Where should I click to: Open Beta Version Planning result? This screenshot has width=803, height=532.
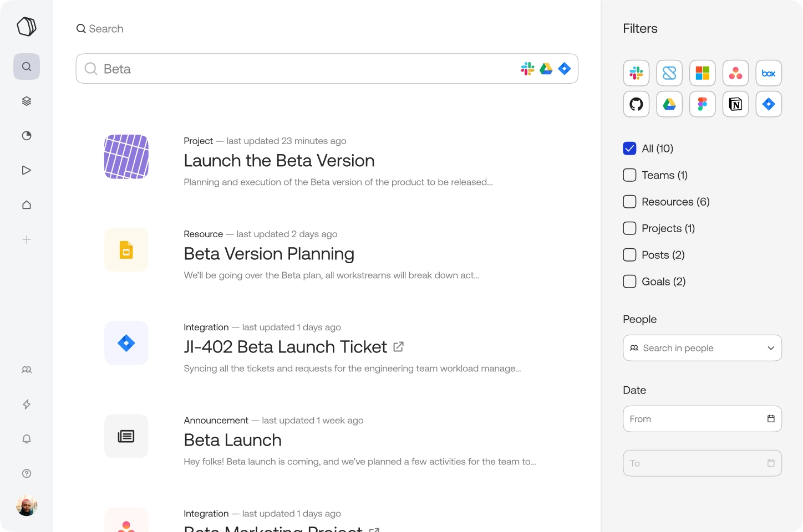coord(269,254)
